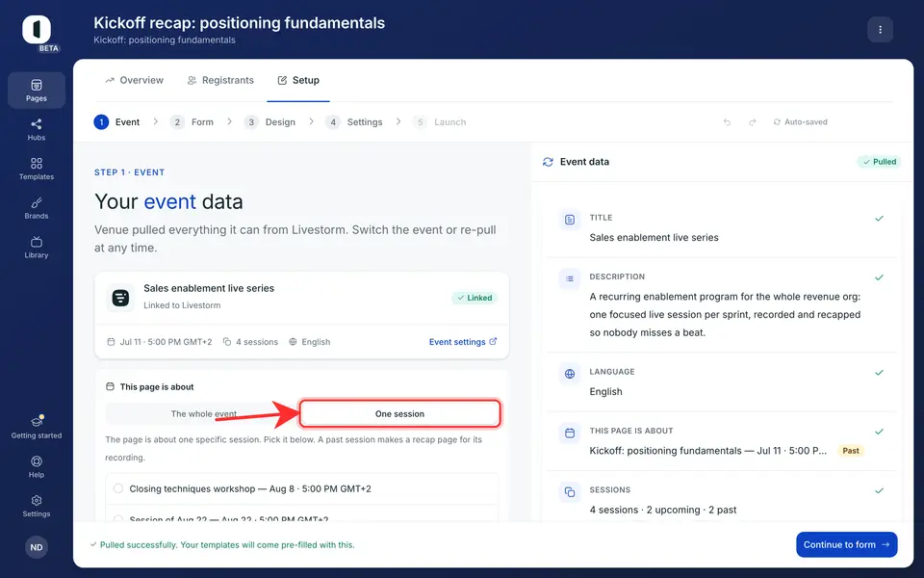The image size is (924, 578).
Task: Click the chevron between Form and Design steps
Action: [x=229, y=121]
